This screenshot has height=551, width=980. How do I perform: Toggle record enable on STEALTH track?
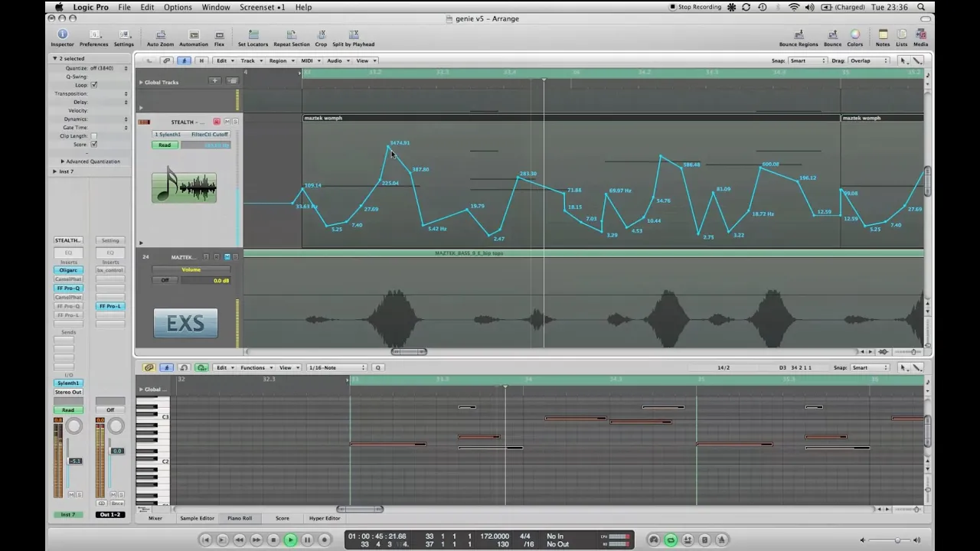pyautogui.click(x=217, y=122)
